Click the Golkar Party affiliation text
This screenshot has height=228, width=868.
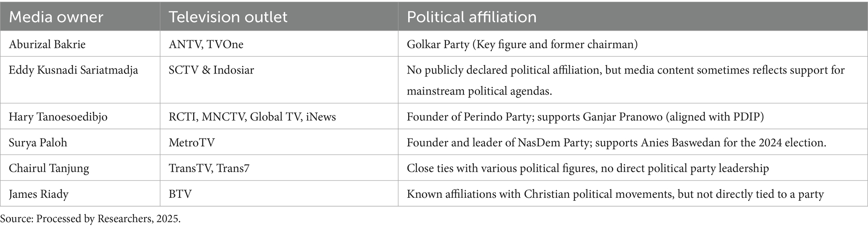522,44
